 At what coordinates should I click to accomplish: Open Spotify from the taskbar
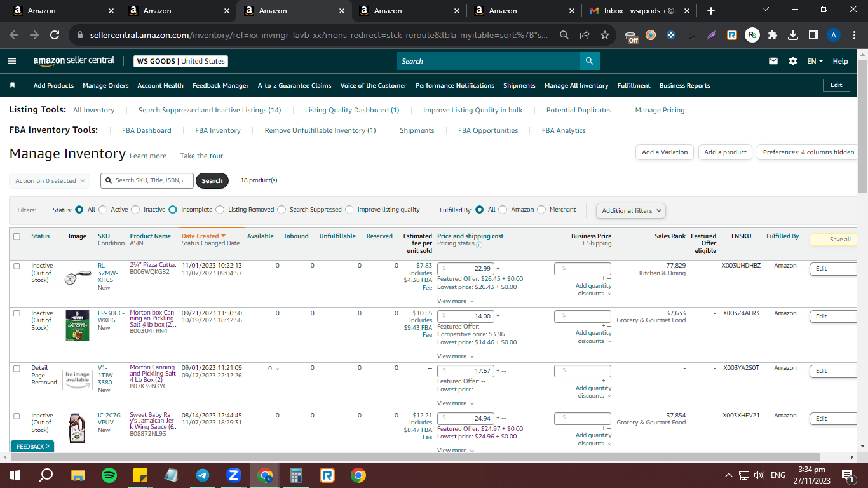pos(109,475)
